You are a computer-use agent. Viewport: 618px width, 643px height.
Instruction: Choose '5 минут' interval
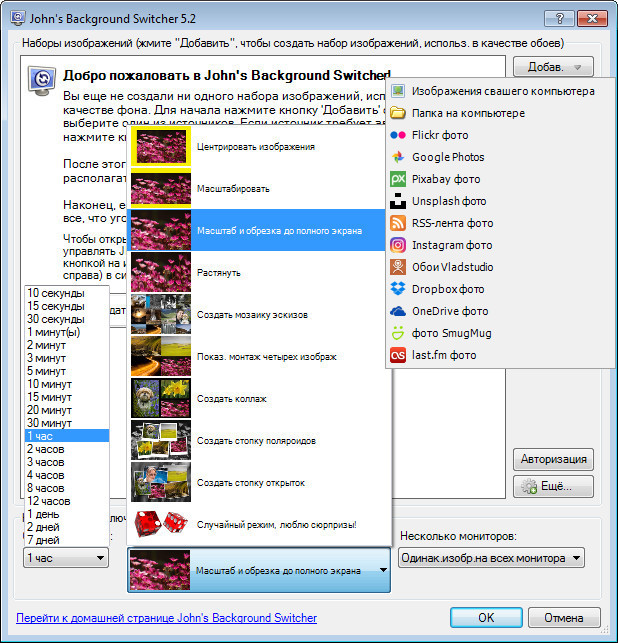[x=67, y=371]
